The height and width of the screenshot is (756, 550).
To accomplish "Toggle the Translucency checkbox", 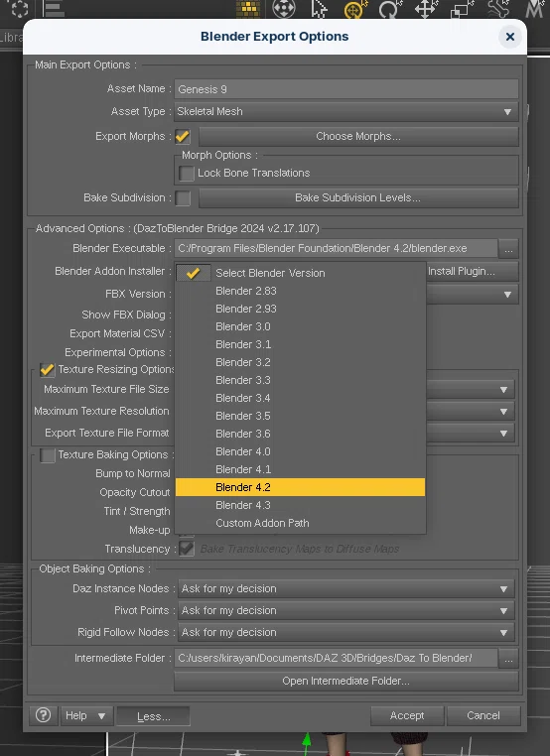I will pyautogui.click(x=187, y=549).
